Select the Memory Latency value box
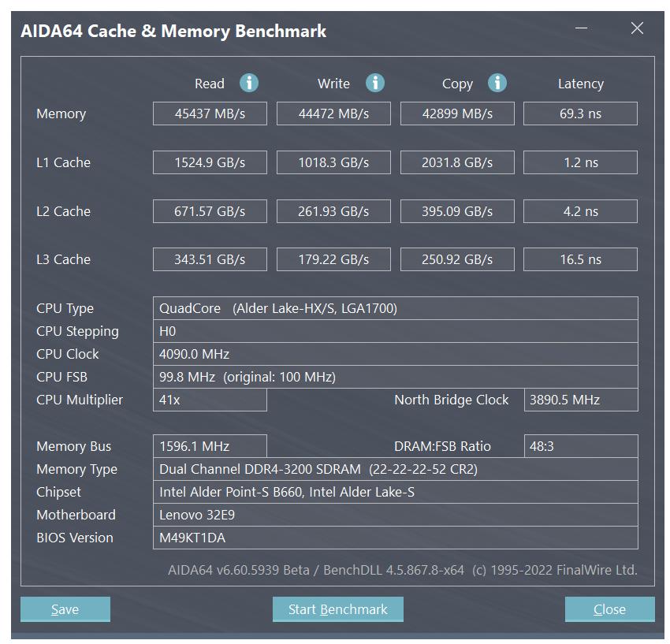This screenshot has width=670, height=644. [580, 114]
